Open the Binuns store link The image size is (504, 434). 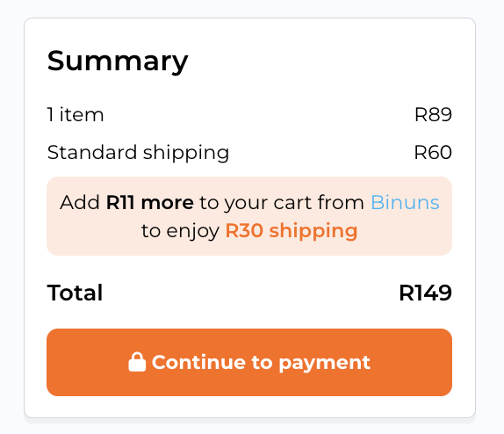point(405,203)
